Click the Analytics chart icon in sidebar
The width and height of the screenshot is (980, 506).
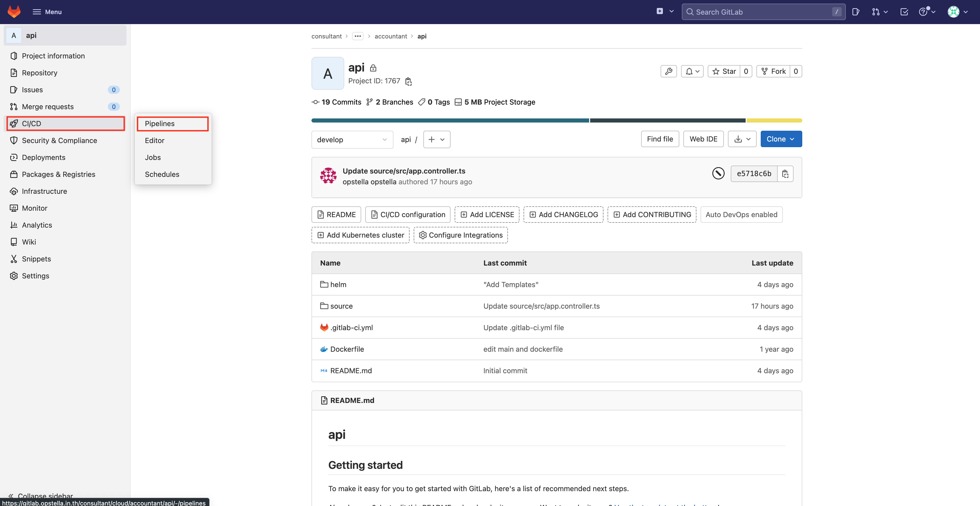click(x=14, y=225)
